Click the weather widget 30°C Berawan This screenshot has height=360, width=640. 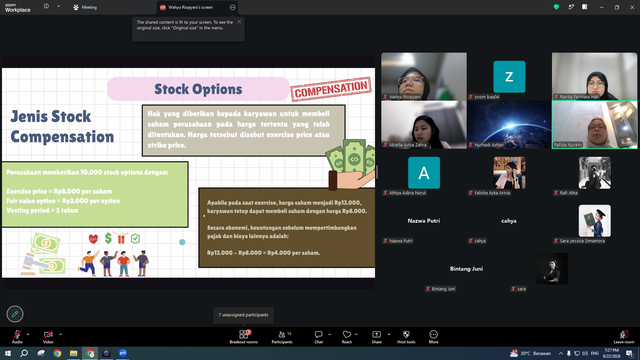click(x=530, y=353)
